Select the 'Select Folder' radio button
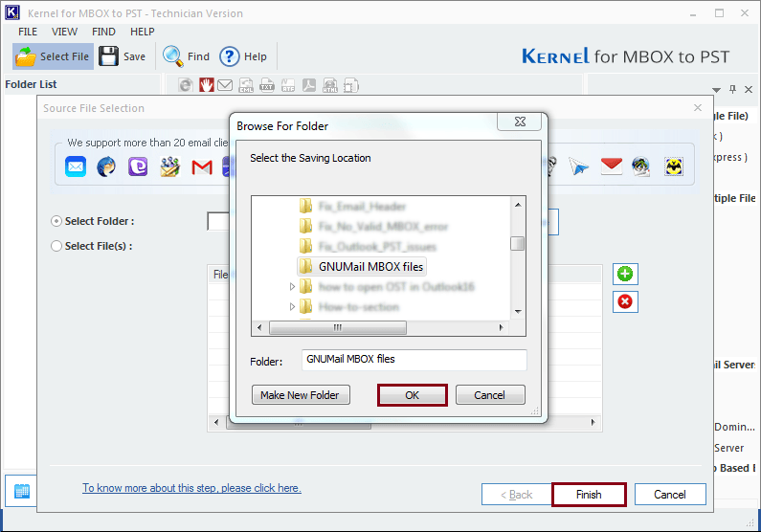 coord(56,221)
